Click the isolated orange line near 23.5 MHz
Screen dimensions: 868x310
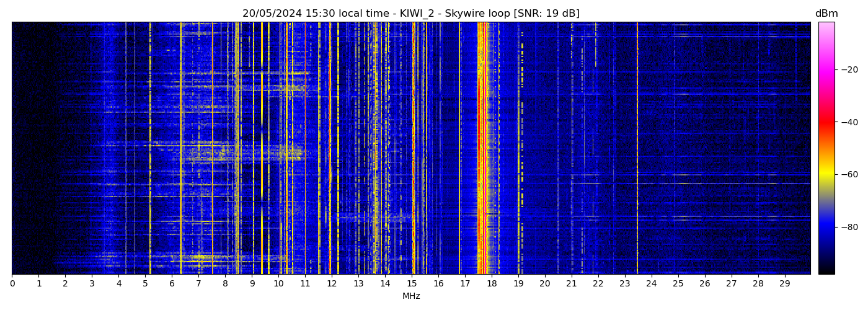click(637, 149)
